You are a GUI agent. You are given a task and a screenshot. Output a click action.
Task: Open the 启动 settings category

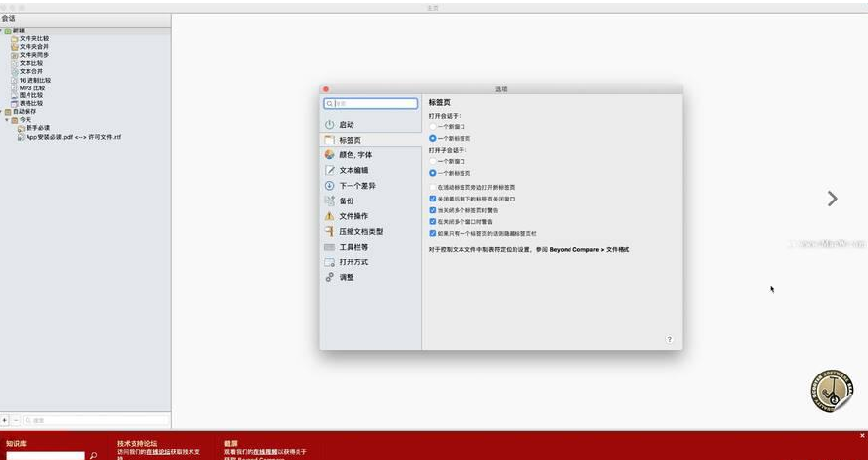click(347, 125)
